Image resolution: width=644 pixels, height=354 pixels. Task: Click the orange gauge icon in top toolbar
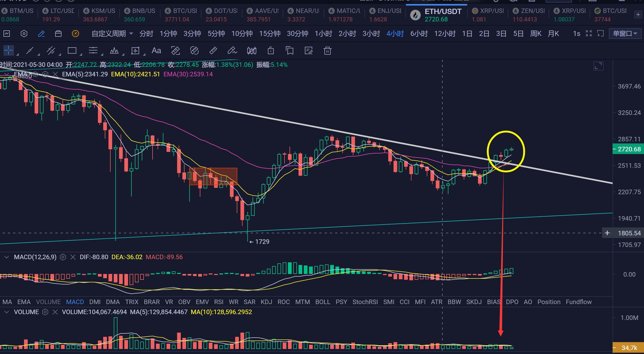75,34
